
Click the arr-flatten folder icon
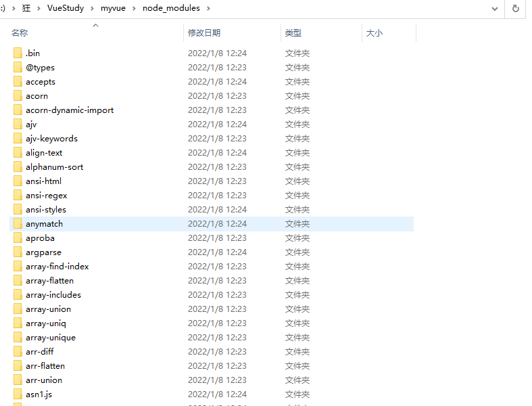(18, 366)
